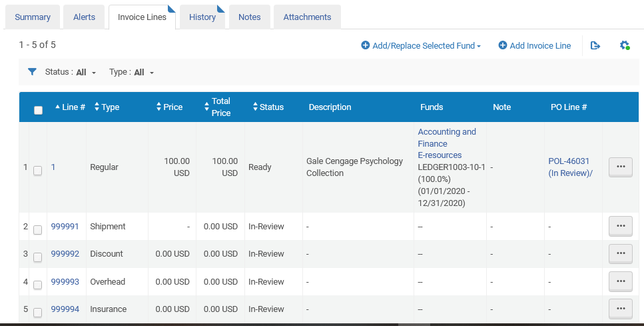Click the filter funnel icon
Viewport: 644px width, 326px height.
(x=32, y=72)
